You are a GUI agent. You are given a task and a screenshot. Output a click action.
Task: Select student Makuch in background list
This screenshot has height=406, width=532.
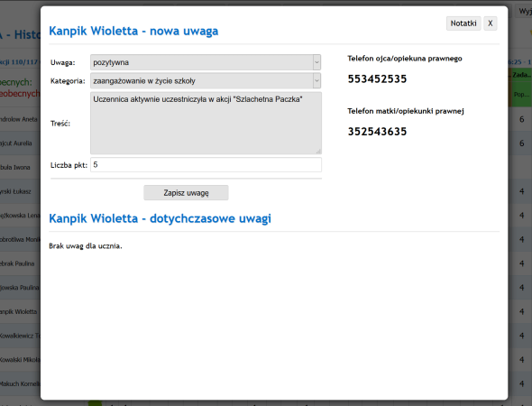[x=20, y=384]
